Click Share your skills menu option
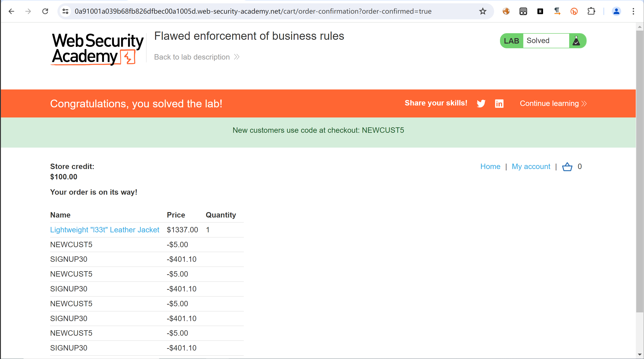Image resolution: width=644 pixels, height=359 pixels. tap(436, 103)
